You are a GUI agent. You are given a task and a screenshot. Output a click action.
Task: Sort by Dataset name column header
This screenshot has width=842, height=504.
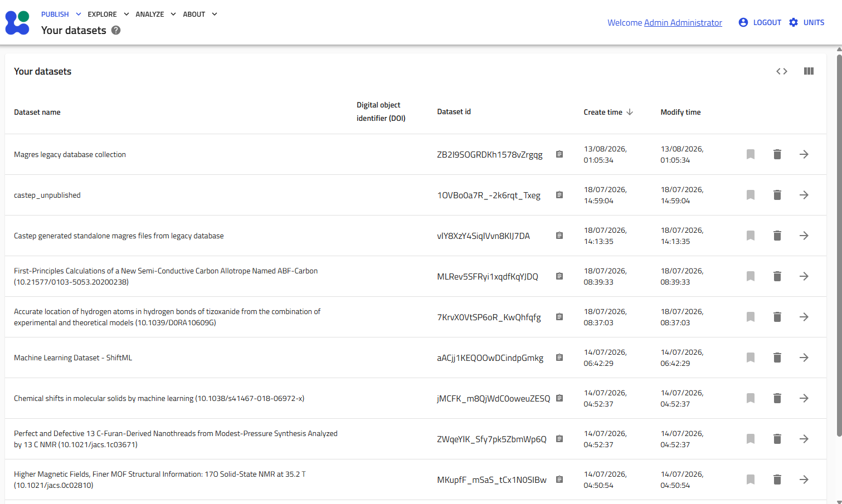[37, 112]
